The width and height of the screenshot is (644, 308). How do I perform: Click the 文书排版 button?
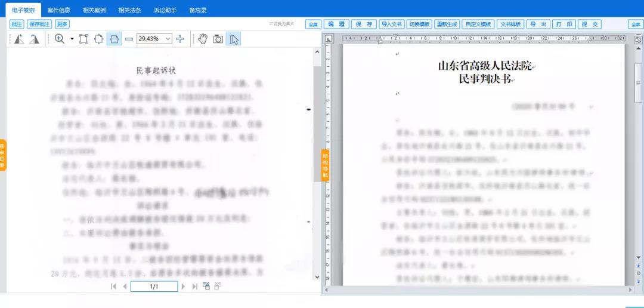tap(510, 24)
